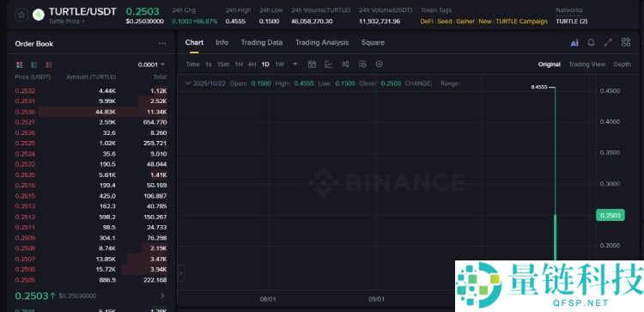The height and width of the screenshot is (312, 644).
Task: Switch to the Depth chart view
Action: click(623, 64)
